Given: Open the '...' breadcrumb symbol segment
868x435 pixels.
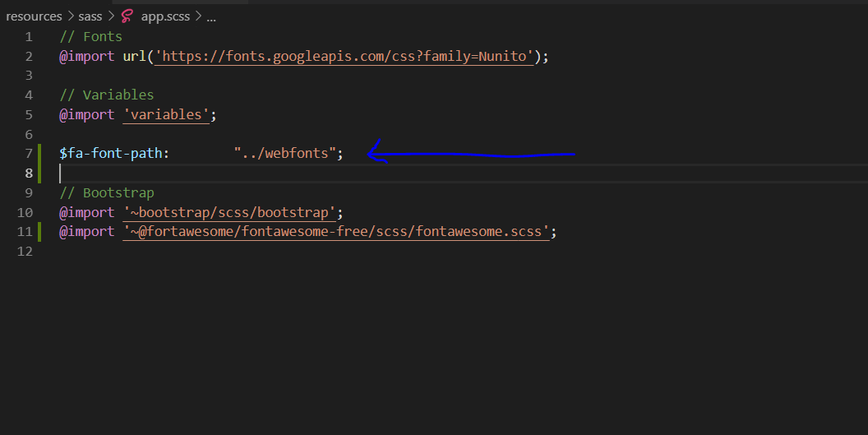Looking at the screenshot, I should (x=211, y=18).
